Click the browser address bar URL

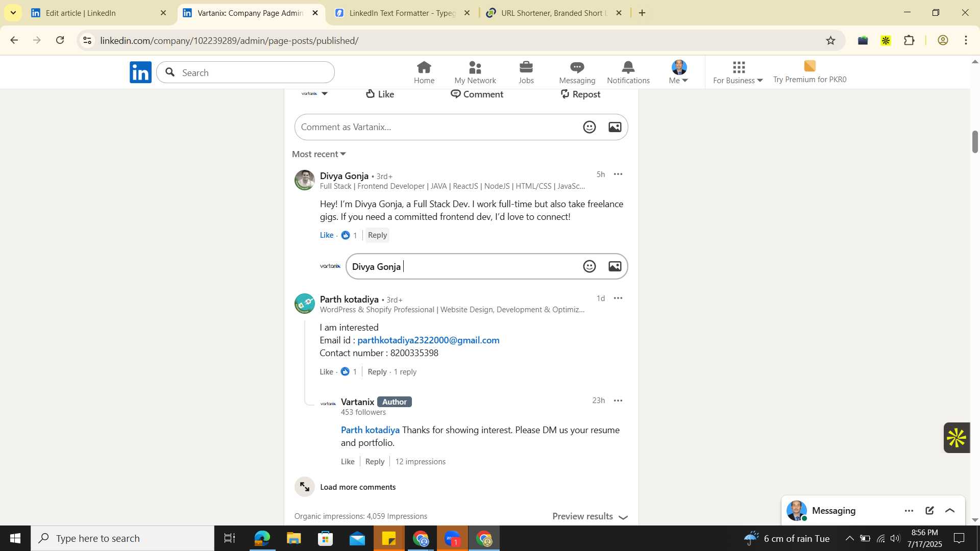click(229, 40)
